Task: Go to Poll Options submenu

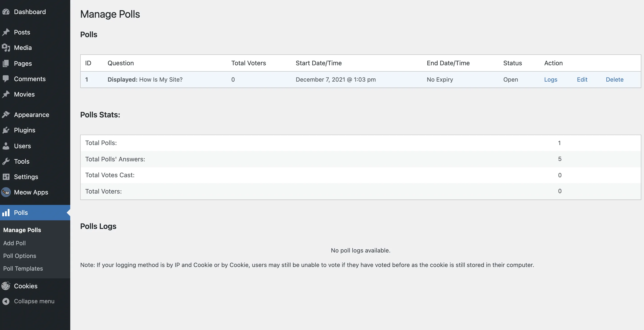Action: (x=20, y=256)
